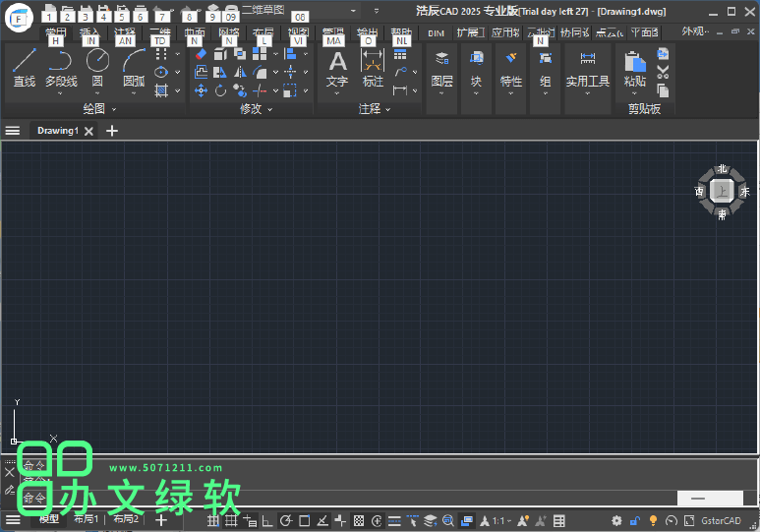The height and width of the screenshot is (532, 760).
Task: Switch to the 布局1 layout tab
Action: point(86,519)
